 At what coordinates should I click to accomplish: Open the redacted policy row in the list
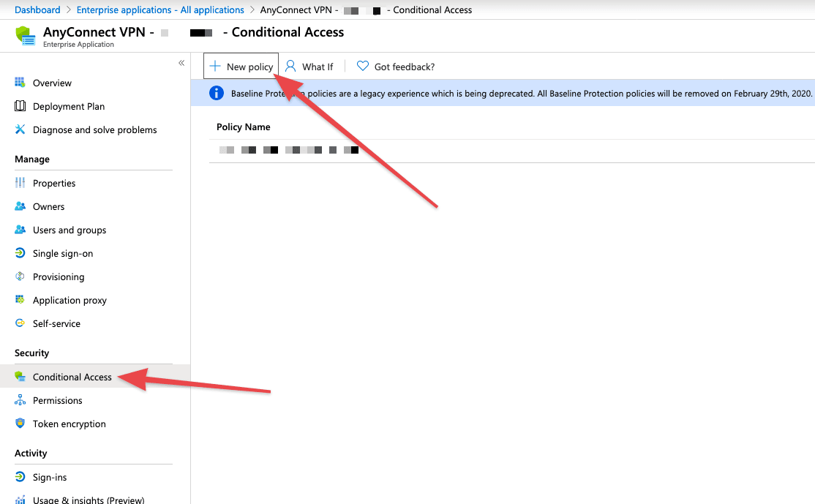512,151
